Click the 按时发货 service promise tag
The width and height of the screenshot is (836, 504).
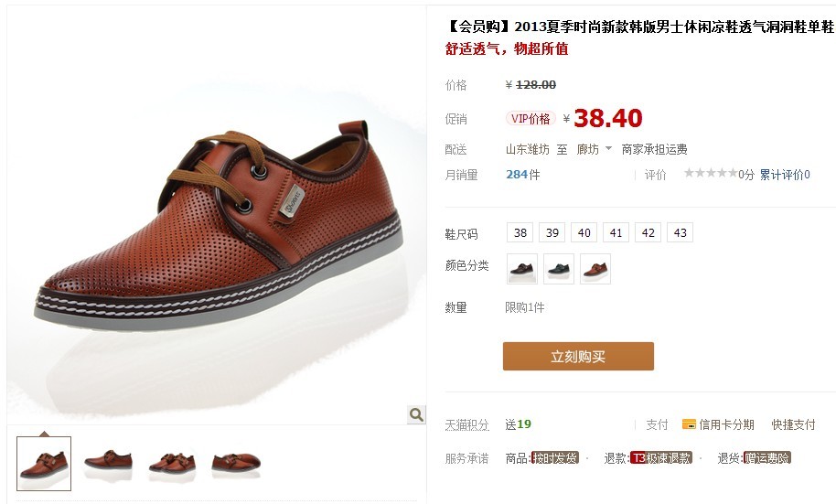(555, 457)
